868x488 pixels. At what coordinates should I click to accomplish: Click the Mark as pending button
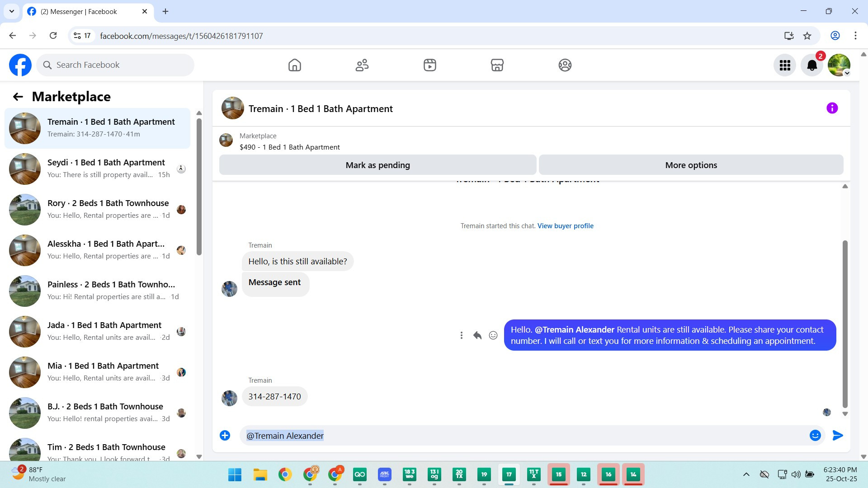[x=377, y=165]
